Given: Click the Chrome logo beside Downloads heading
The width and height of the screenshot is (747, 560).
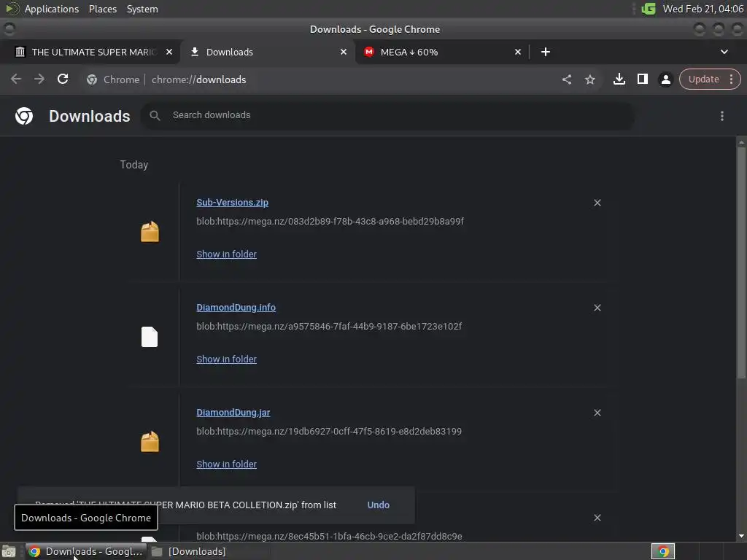Looking at the screenshot, I should point(24,116).
